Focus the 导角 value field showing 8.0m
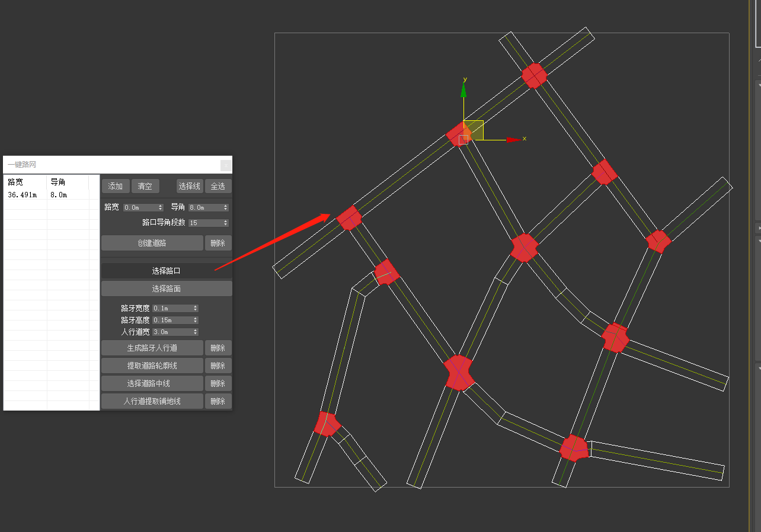This screenshot has width=761, height=532. [205, 207]
